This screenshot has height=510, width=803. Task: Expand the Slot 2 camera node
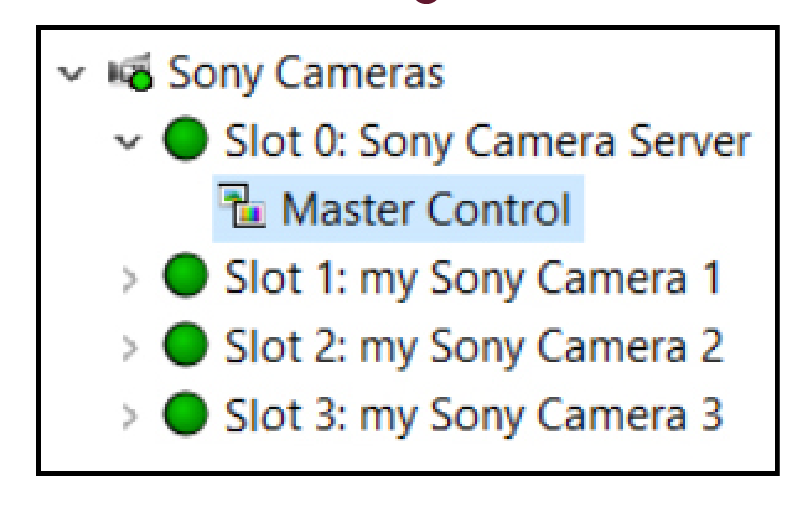(124, 346)
